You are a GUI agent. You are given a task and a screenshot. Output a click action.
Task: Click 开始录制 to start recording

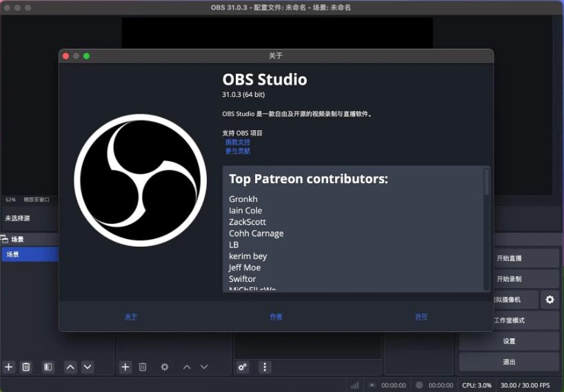pyautogui.click(x=509, y=279)
